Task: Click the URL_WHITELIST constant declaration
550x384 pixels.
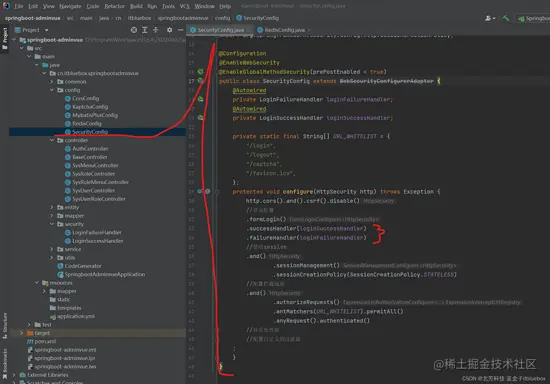Action: 355,136
